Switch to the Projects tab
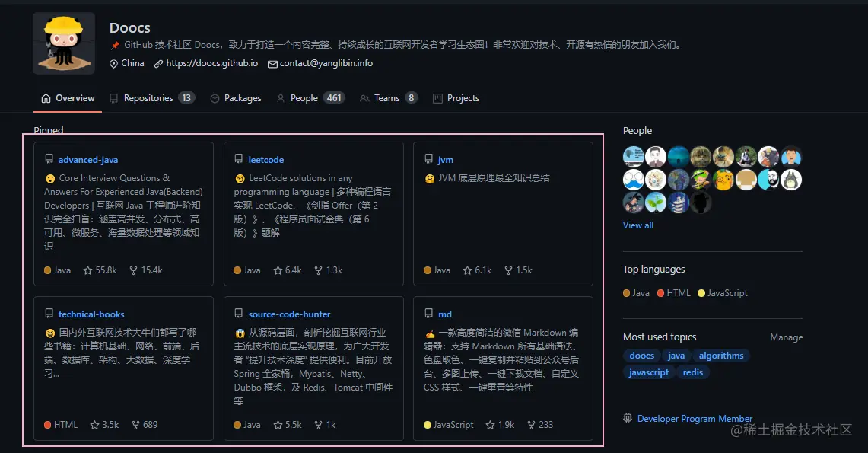This screenshot has width=868, height=453. tap(456, 98)
